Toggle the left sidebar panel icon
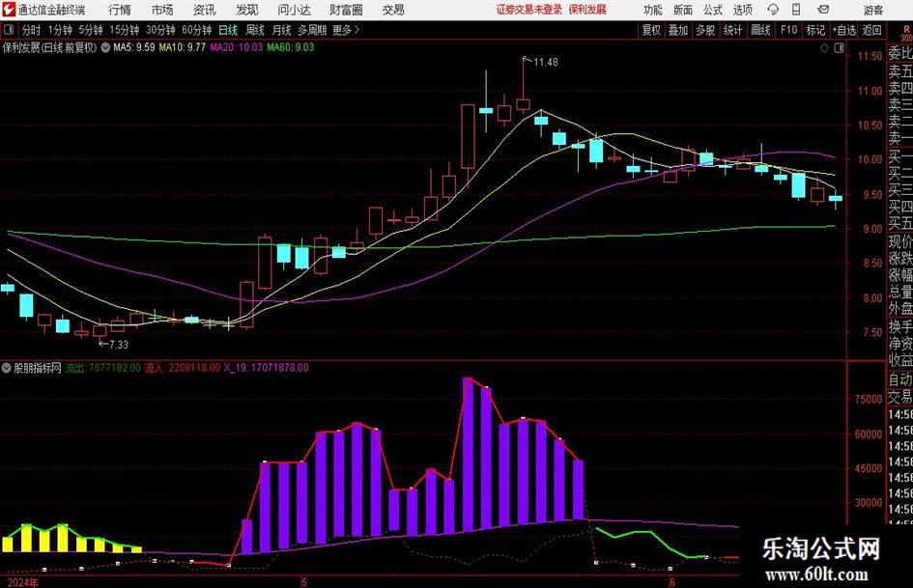The height and width of the screenshot is (588, 913). [8, 30]
